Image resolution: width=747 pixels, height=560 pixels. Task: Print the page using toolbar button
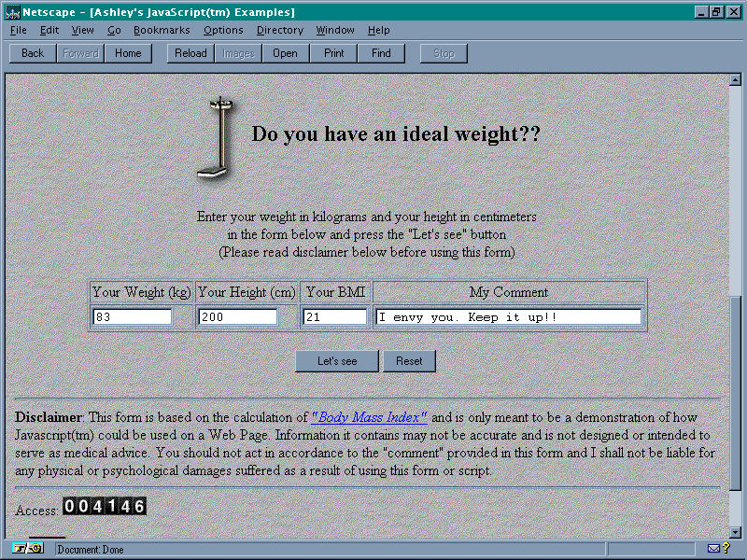pyautogui.click(x=333, y=53)
